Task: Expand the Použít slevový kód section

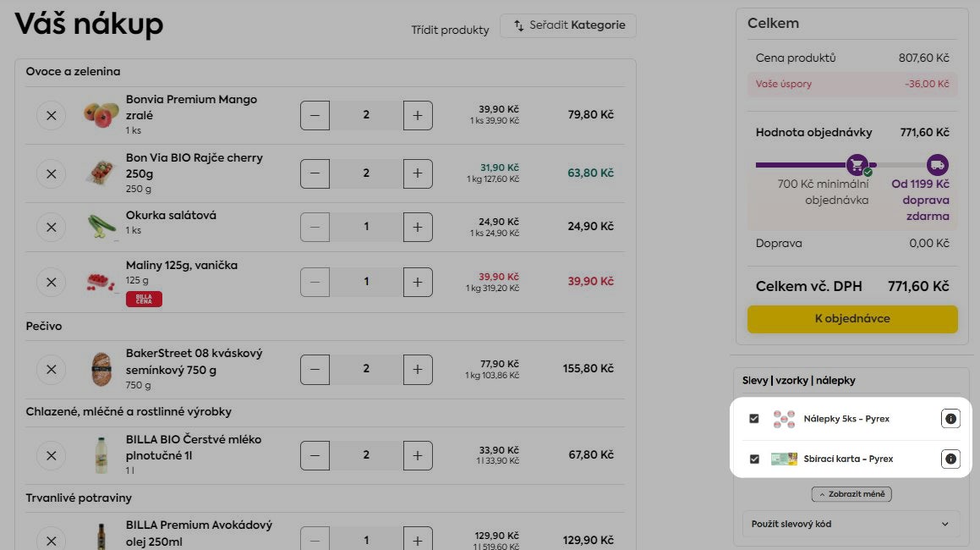Action: (851, 525)
